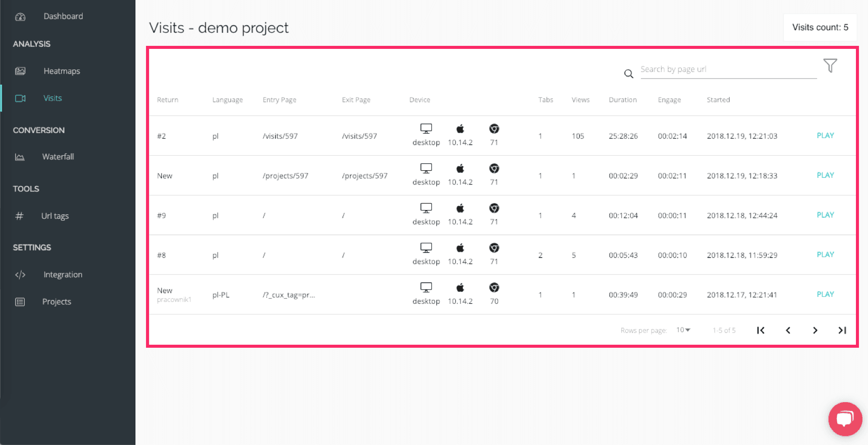Click the Dashboard gauge icon
Viewport: 868px width, 445px height.
click(x=20, y=17)
